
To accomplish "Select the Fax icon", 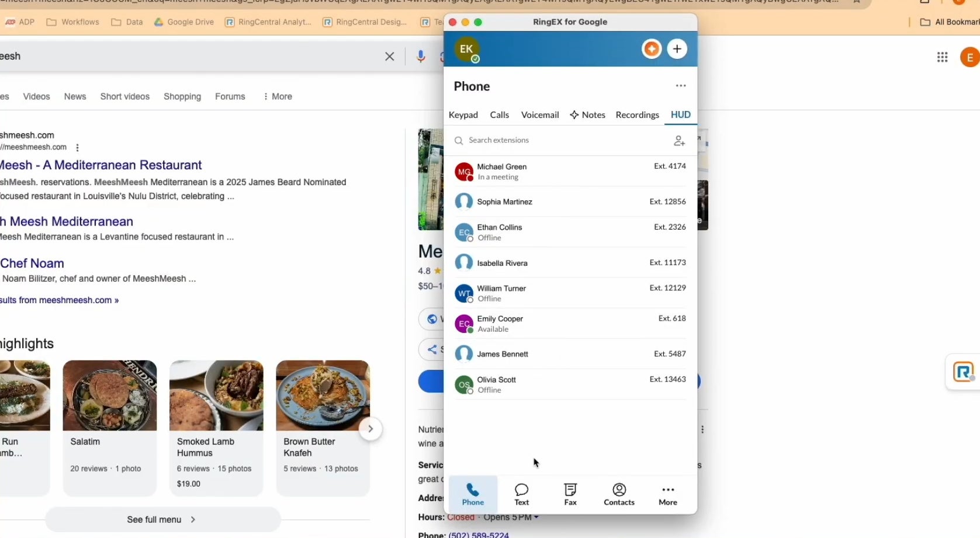I will point(570,494).
